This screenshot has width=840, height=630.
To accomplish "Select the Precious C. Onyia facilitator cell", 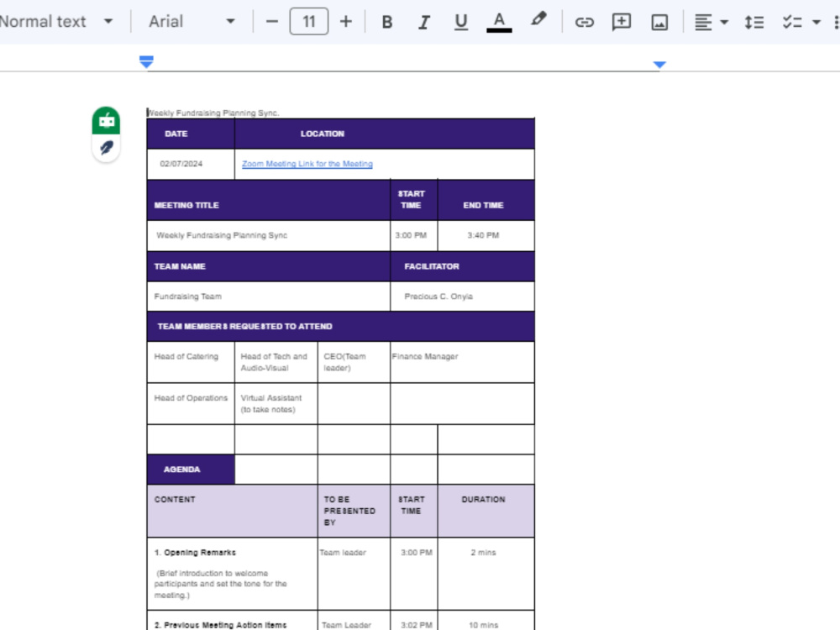I will pyautogui.click(x=462, y=297).
